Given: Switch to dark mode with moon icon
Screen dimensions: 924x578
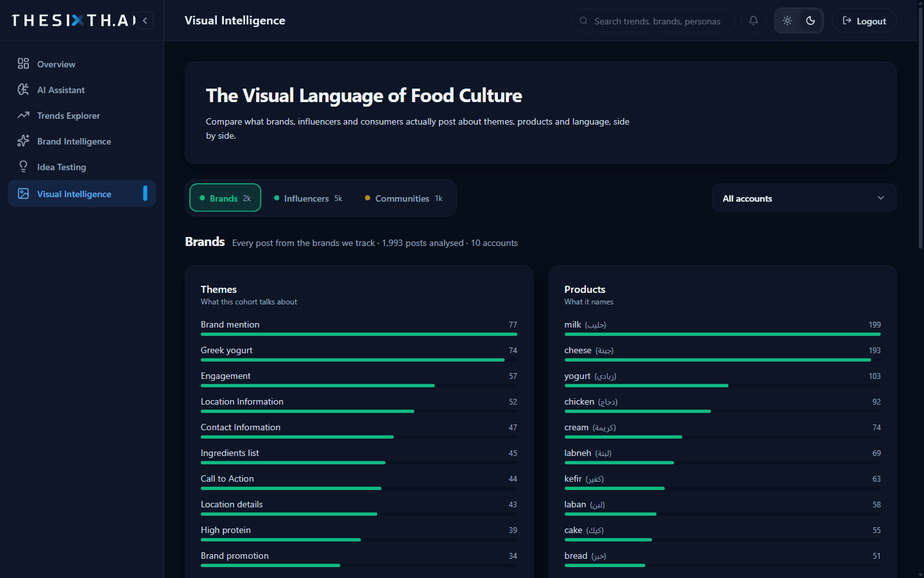Looking at the screenshot, I should pyautogui.click(x=810, y=21).
